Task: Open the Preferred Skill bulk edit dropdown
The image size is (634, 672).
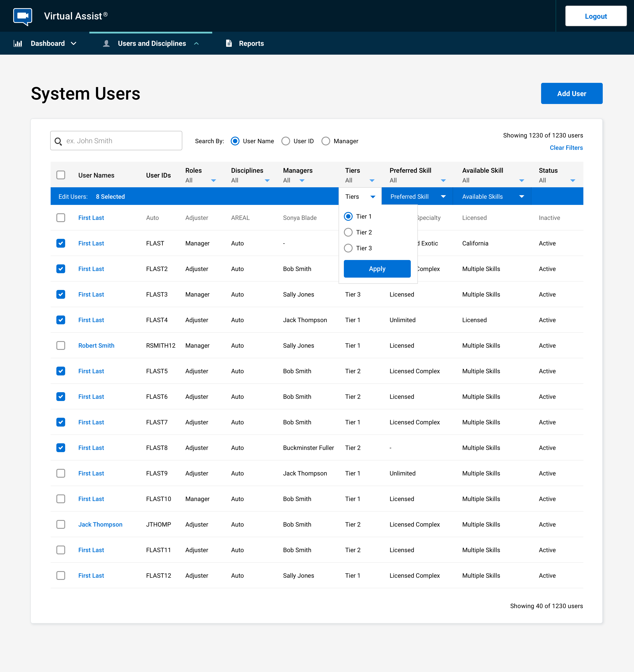Action: [x=417, y=197]
